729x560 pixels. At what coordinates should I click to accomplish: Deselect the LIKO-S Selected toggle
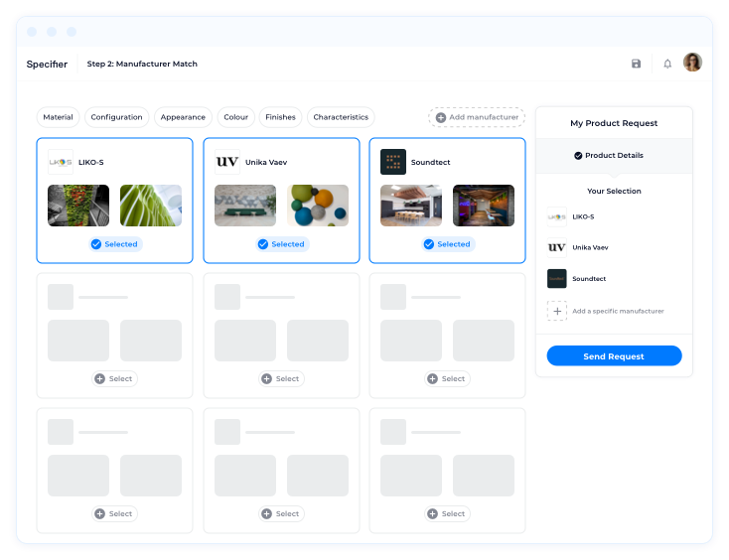click(115, 244)
